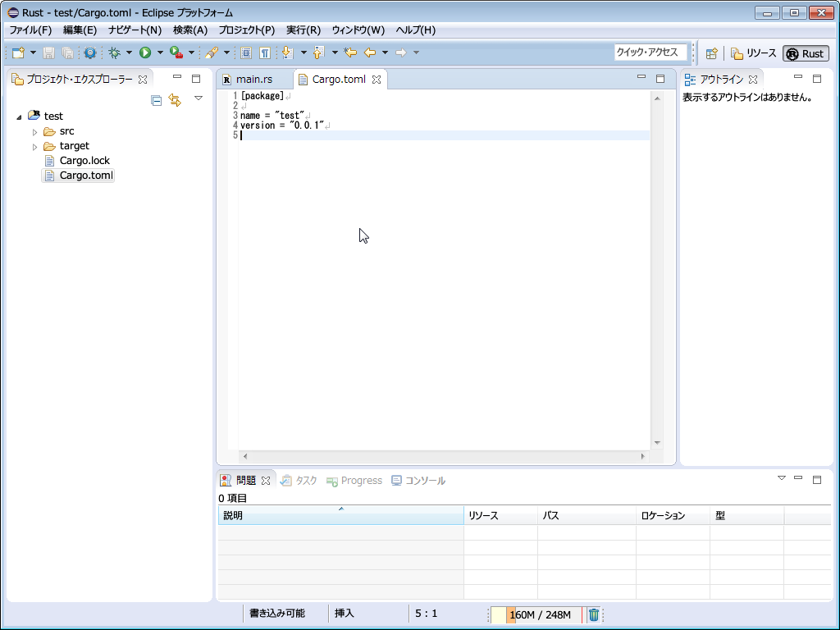Click the Debug bug icon
The image size is (840, 630).
tap(114, 52)
